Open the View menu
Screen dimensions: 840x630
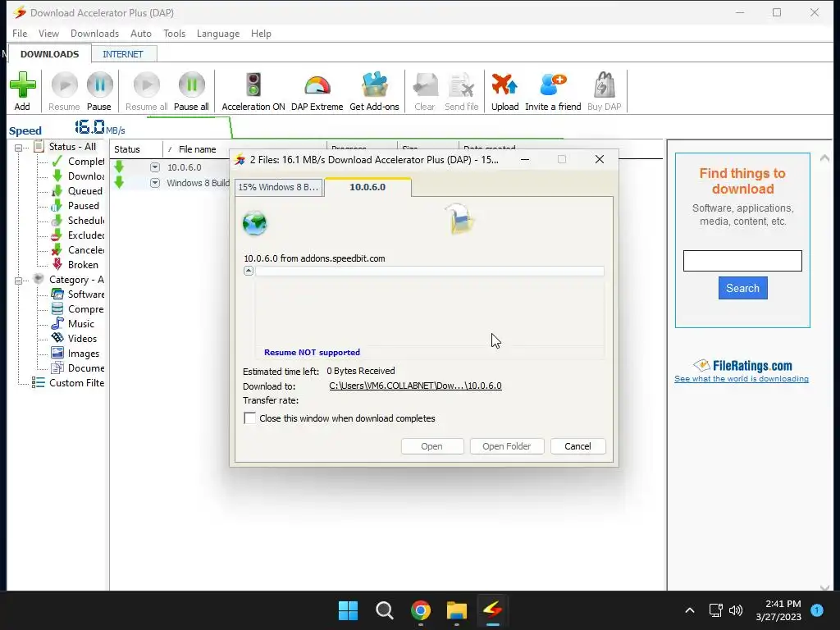coord(48,33)
